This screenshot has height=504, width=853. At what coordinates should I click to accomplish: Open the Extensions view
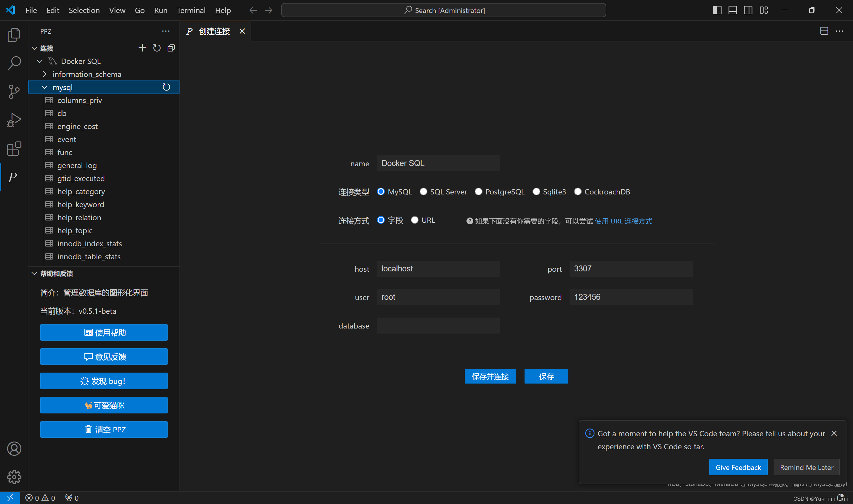pos(14,149)
